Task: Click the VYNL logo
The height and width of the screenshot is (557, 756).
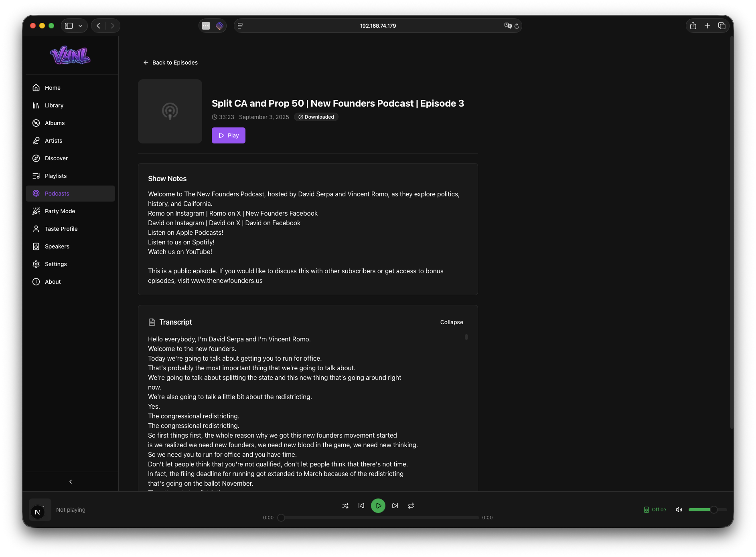Action: (70, 55)
